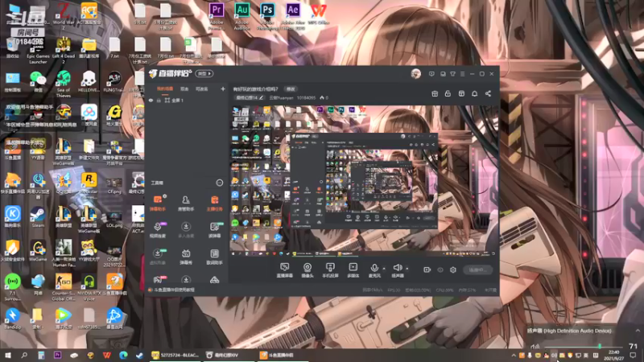Open taskbar search magnifier

[x=24, y=355]
